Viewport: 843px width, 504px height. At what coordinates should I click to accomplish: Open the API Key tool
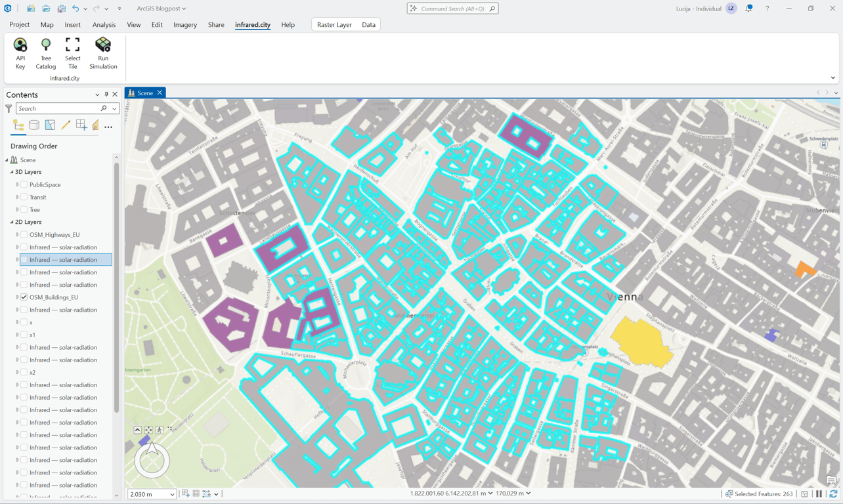(20, 53)
